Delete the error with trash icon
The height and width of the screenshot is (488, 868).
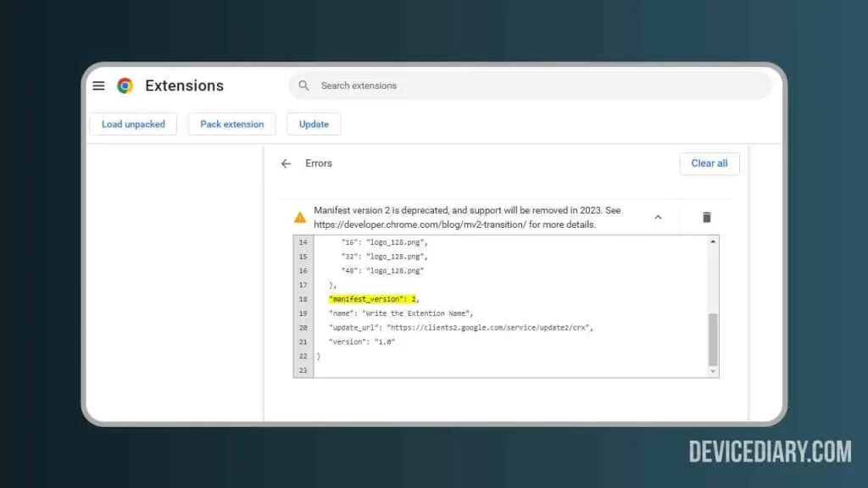pos(706,218)
